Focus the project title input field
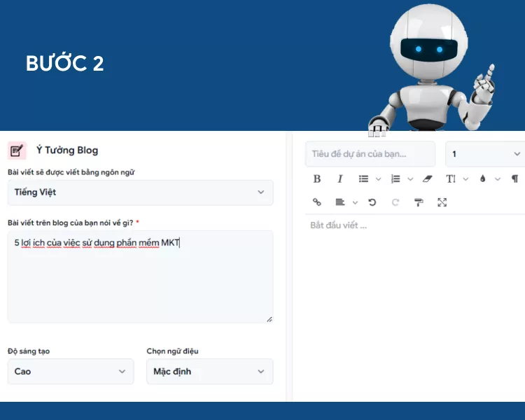The height and width of the screenshot is (420, 525). [370, 154]
